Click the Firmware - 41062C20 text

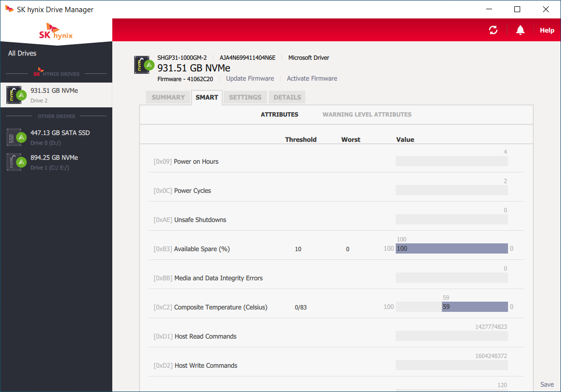tap(185, 79)
